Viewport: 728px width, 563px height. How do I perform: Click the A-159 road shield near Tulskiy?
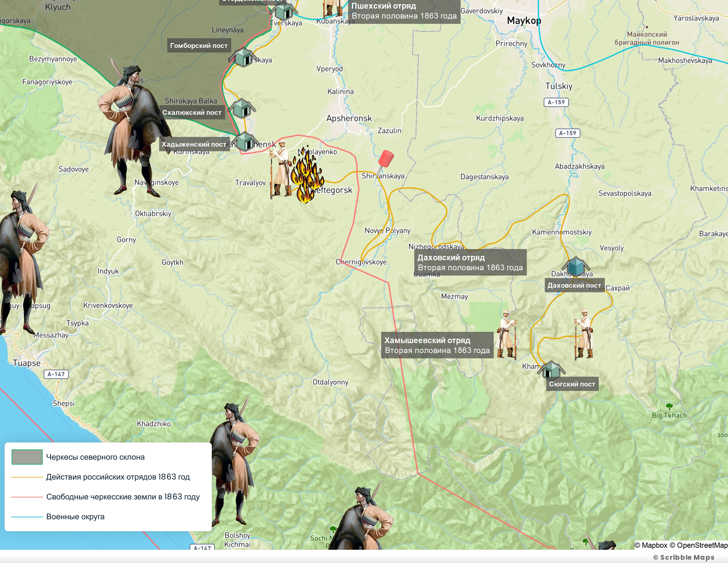pyautogui.click(x=556, y=102)
